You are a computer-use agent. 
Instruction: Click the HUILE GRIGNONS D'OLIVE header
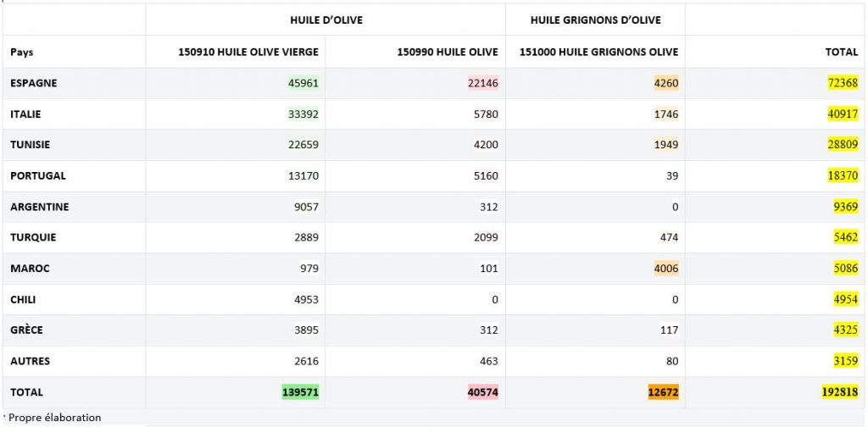(595, 20)
